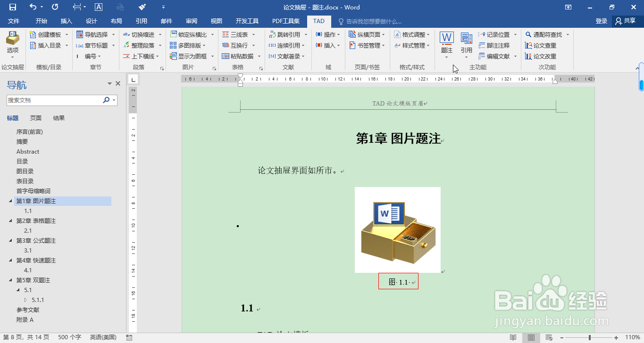Viewport: 644px width, 343px height.
Task: Click the 格式调整 icon
Action: pos(397,35)
